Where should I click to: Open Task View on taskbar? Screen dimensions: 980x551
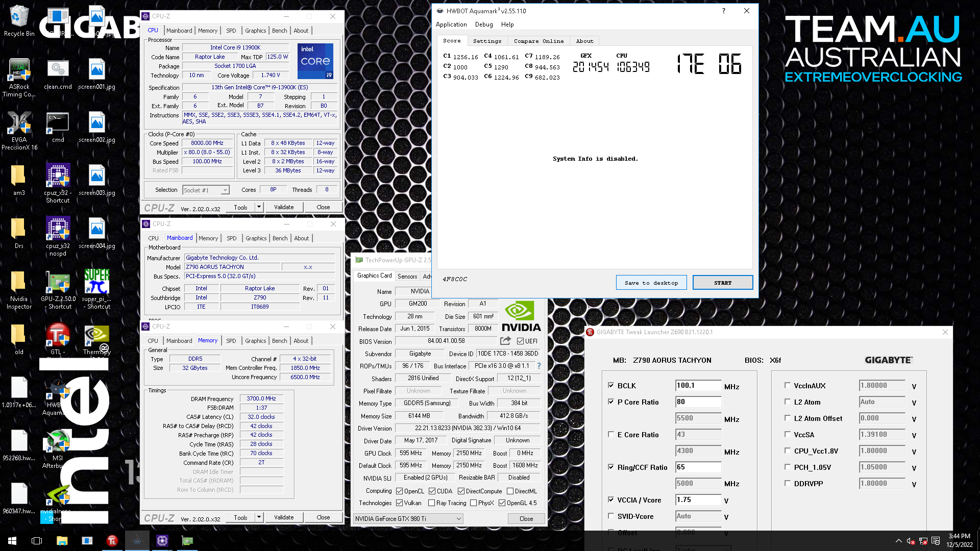pyautogui.click(x=37, y=541)
